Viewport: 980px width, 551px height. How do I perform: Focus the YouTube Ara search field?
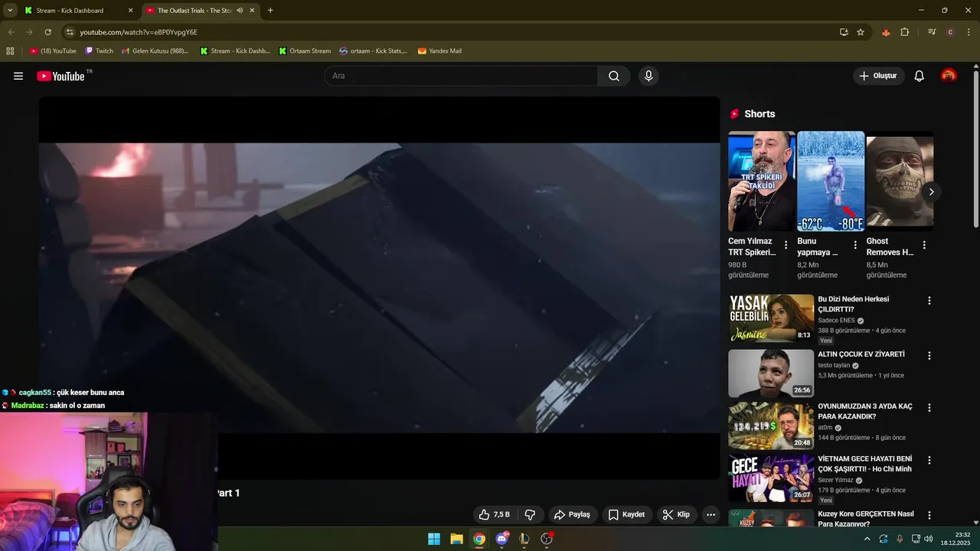click(x=461, y=76)
